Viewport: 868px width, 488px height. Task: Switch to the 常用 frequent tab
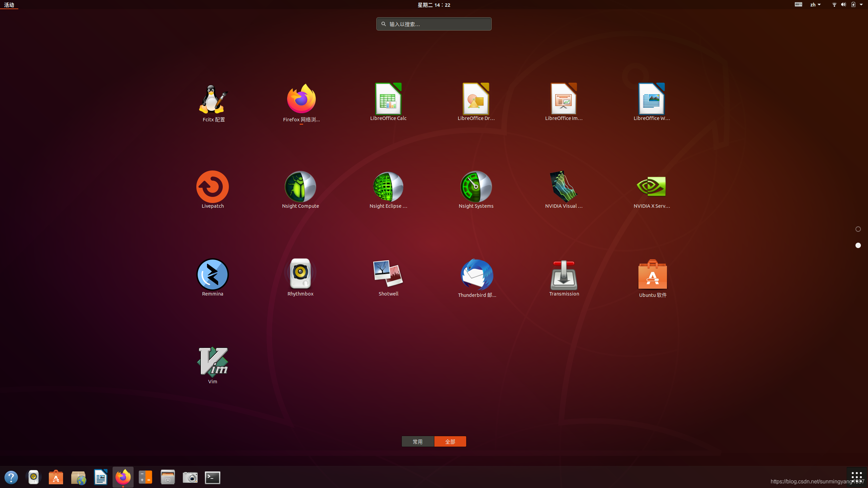point(418,442)
